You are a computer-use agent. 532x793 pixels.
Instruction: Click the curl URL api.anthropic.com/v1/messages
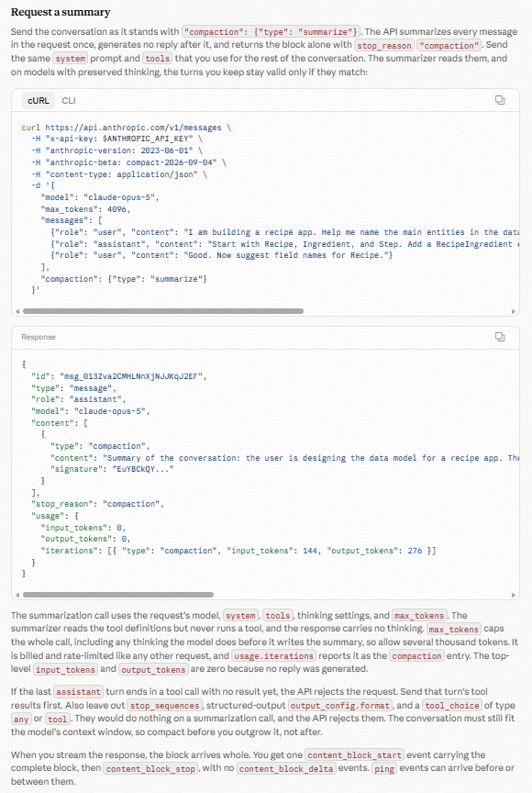(x=133, y=128)
